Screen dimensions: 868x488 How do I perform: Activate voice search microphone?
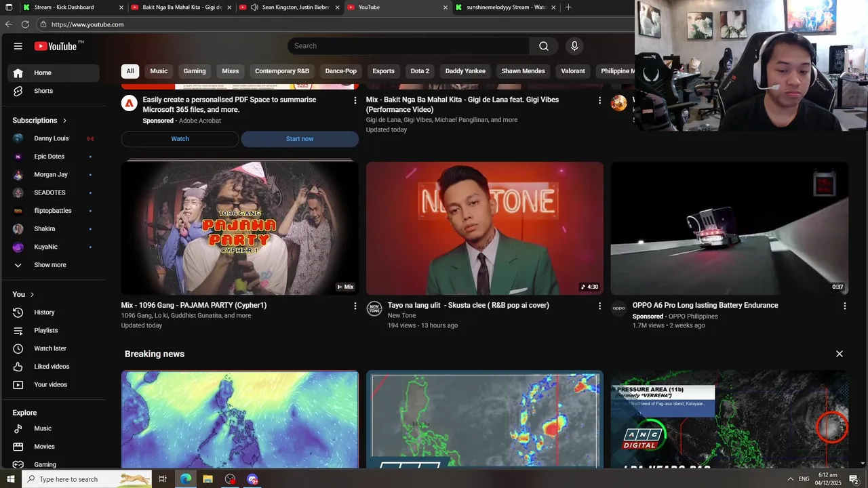click(x=574, y=46)
